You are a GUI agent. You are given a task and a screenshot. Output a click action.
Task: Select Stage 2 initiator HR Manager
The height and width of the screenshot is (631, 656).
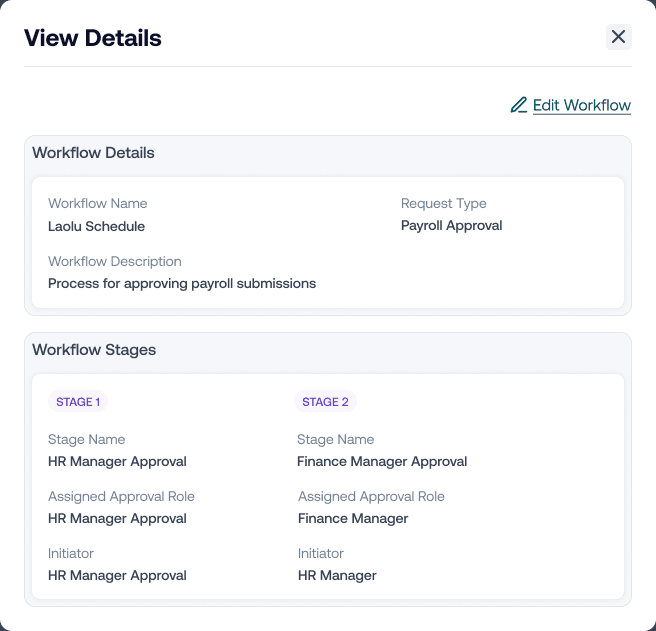coord(337,575)
